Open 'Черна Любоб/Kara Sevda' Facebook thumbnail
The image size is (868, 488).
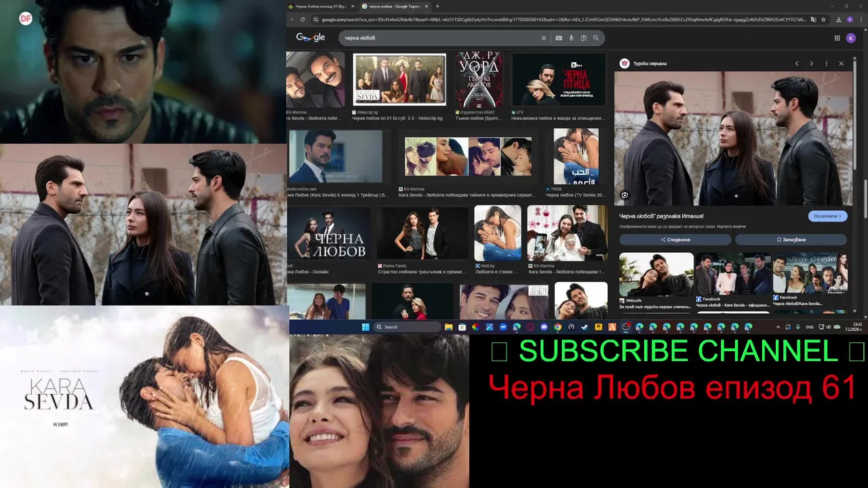point(810,274)
